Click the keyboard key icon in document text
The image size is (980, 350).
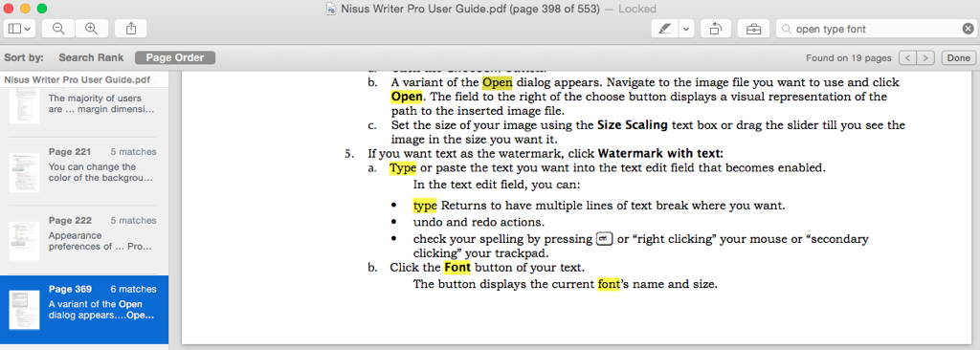(605, 239)
